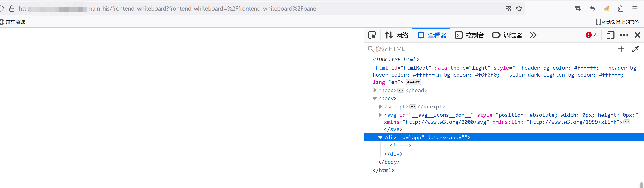The height and width of the screenshot is (188, 644).
Task: Open the Firefox hamburger menu
Action: pos(635,8)
